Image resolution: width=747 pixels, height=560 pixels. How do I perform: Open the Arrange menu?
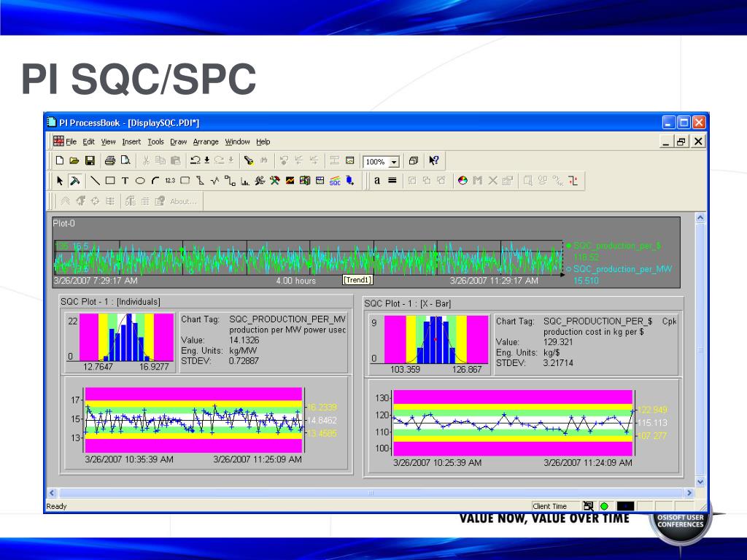[x=206, y=141]
